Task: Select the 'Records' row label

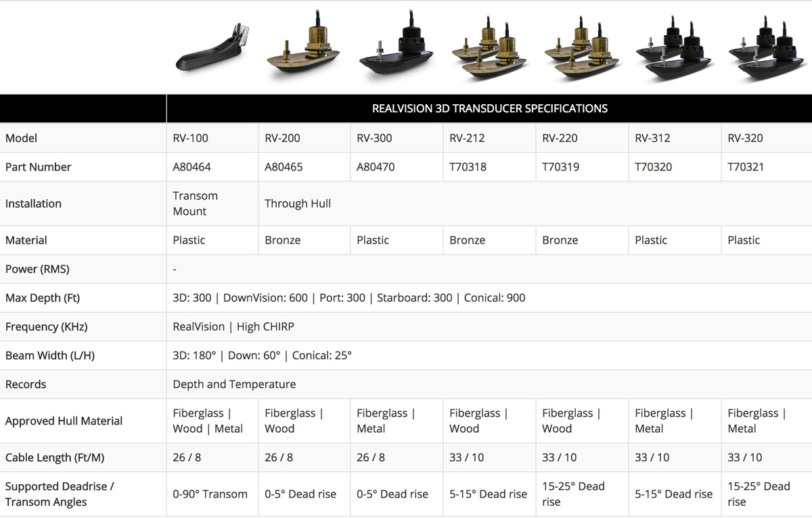Action: click(26, 384)
